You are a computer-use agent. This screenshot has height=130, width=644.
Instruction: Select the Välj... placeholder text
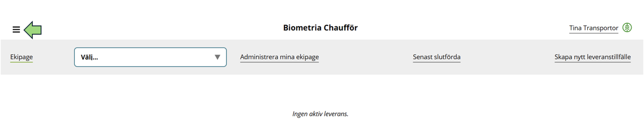pyautogui.click(x=89, y=57)
